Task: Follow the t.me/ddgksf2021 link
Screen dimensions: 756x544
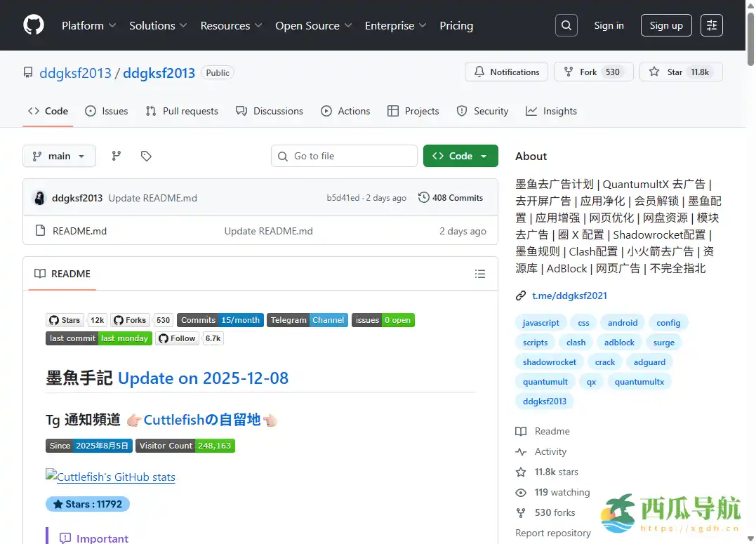Action: pyautogui.click(x=569, y=295)
